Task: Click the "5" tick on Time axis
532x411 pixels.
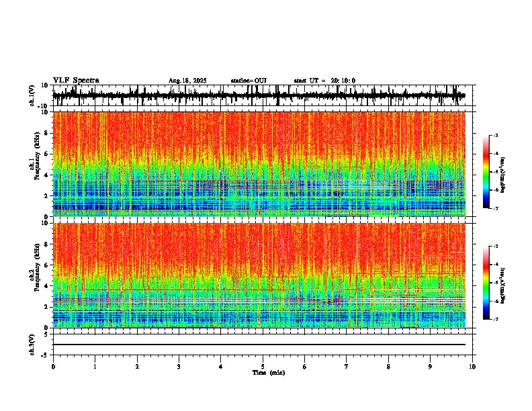Action: pos(263,367)
